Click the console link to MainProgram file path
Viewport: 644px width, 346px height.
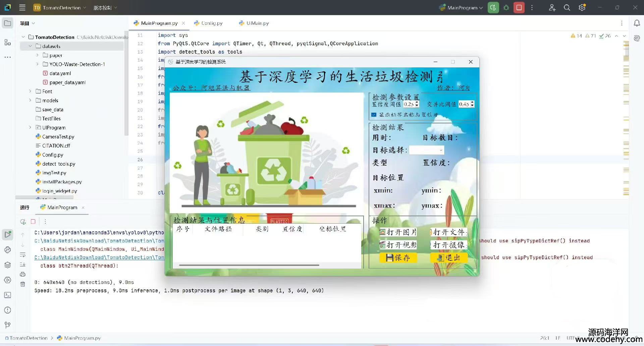[99, 257]
